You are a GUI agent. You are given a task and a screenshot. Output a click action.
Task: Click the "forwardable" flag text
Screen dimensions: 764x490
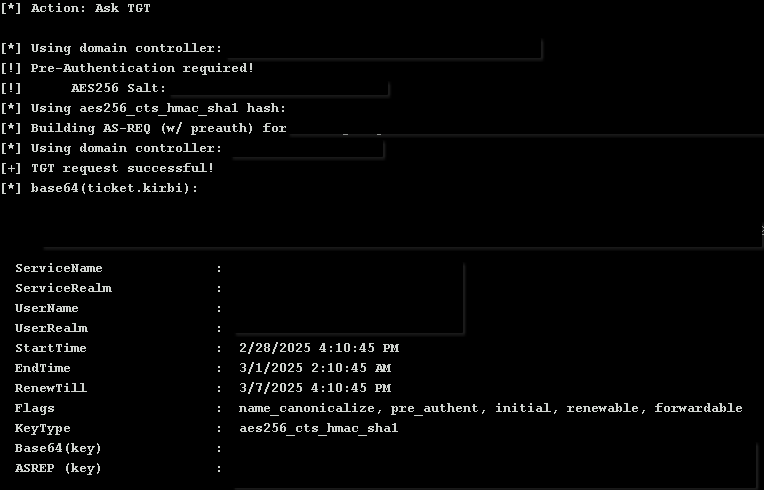pos(698,408)
